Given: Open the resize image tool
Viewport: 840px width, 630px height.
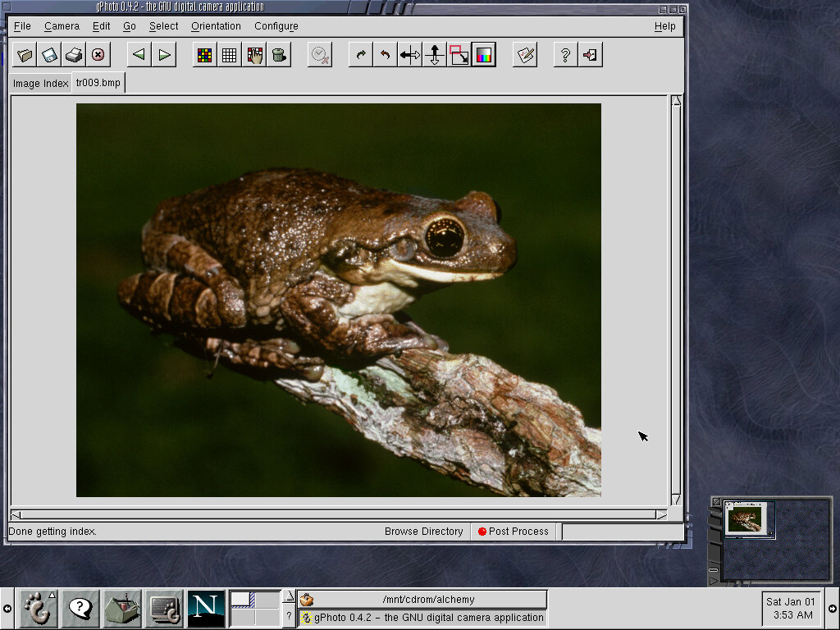Looking at the screenshot, I should [459, 55].
